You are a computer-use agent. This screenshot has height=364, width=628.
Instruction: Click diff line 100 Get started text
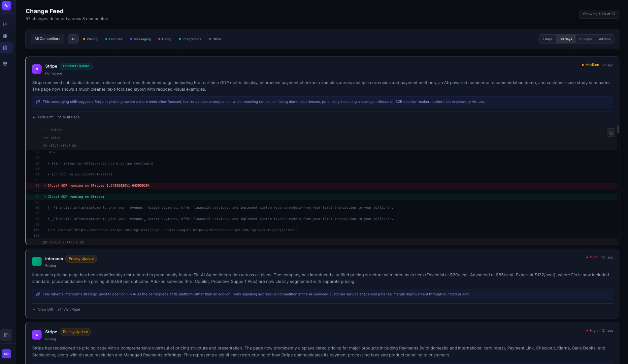click(172, 230)
